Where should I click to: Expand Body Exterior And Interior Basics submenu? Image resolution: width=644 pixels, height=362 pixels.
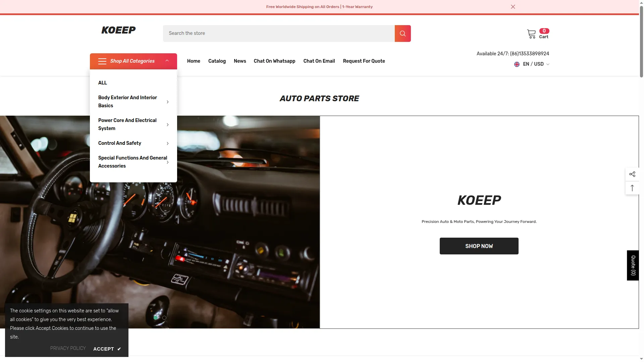coord(167,102)
